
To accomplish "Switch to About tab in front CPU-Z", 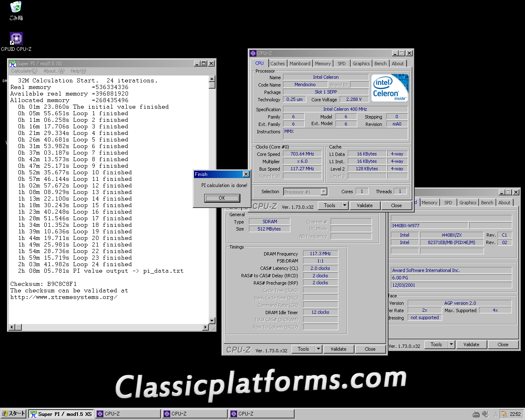I will pos(398,64).
